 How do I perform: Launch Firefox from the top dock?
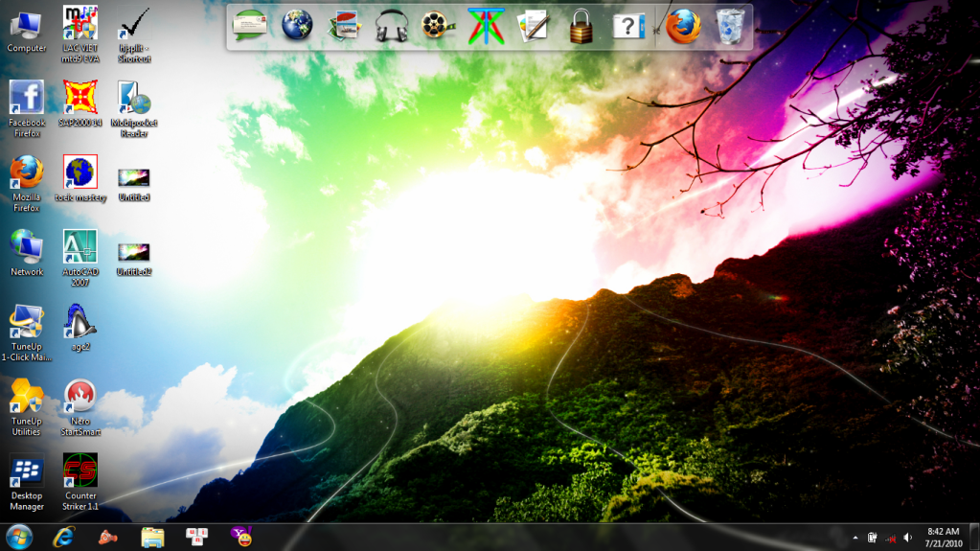point(682,26)
